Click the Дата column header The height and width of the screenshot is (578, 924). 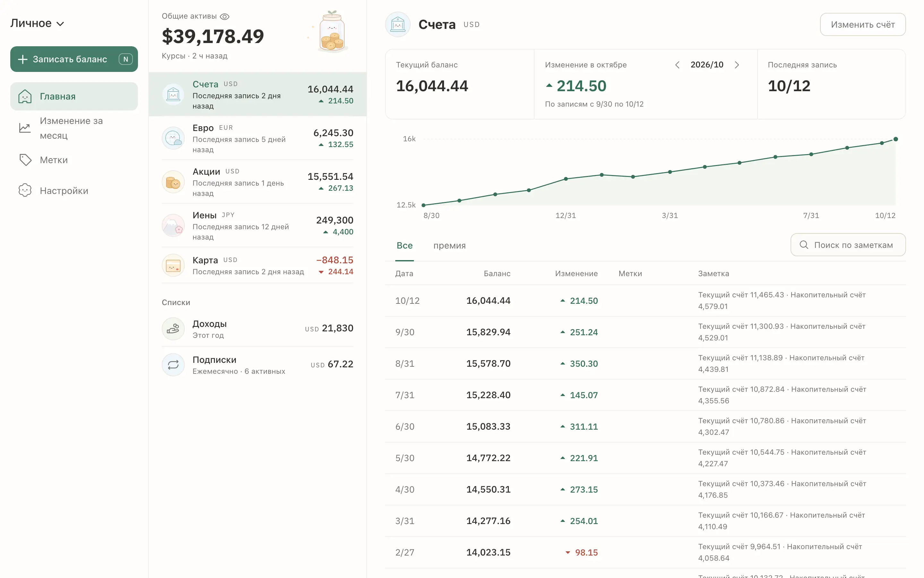pyautogui.click(x=404, y=273)
